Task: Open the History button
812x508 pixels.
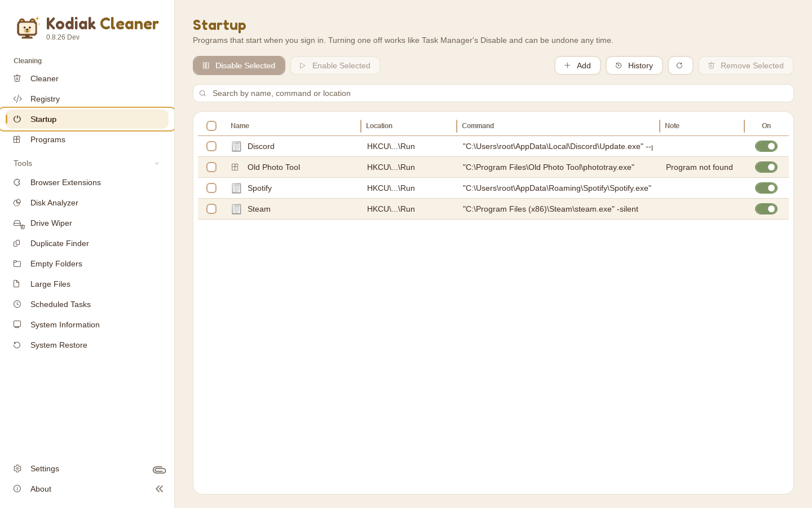Action: [634, 65]
